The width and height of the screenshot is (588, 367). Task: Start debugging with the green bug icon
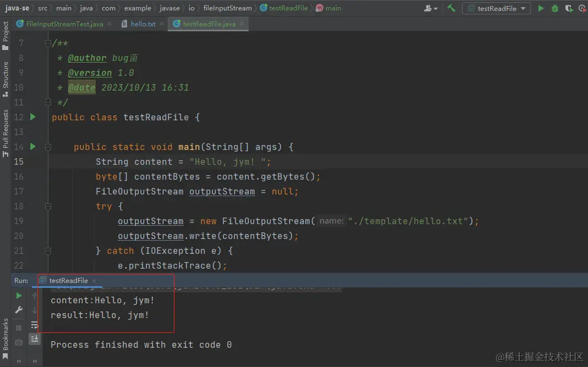point(554,8)
